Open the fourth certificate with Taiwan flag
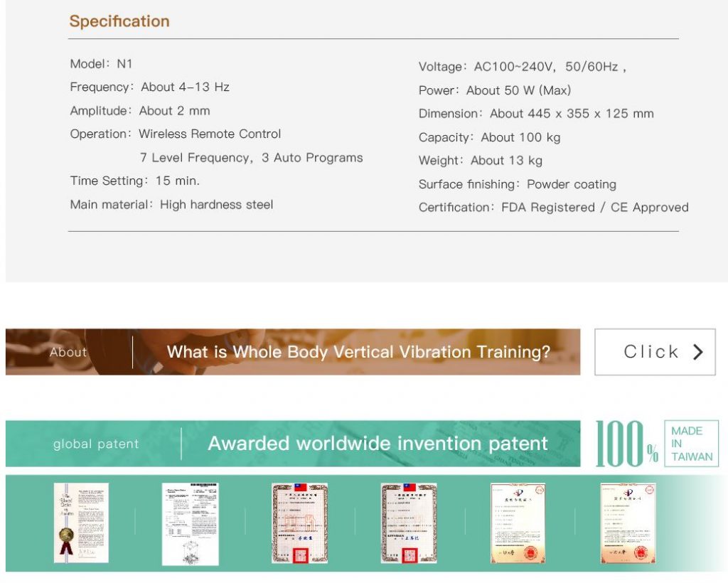 coord(409,523)
